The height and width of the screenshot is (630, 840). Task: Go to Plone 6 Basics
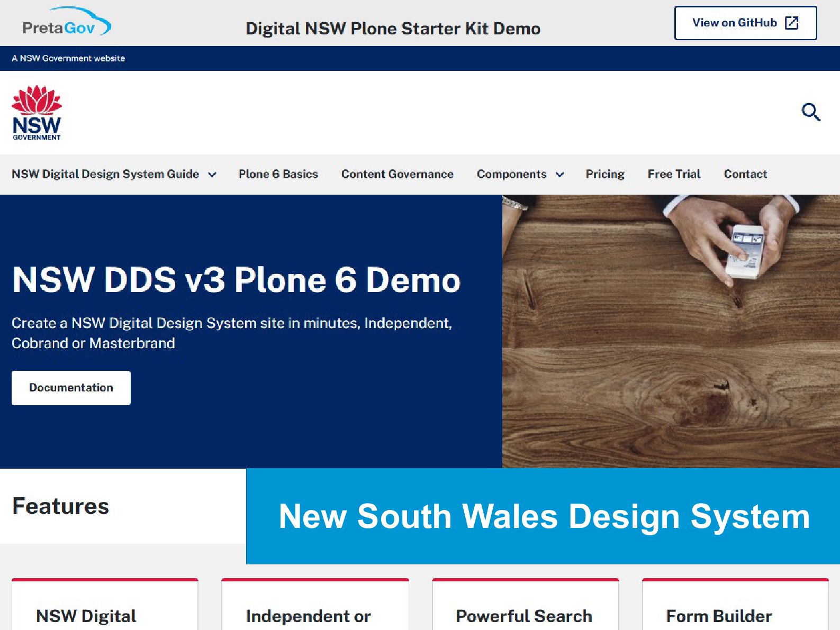click(278, 174)
